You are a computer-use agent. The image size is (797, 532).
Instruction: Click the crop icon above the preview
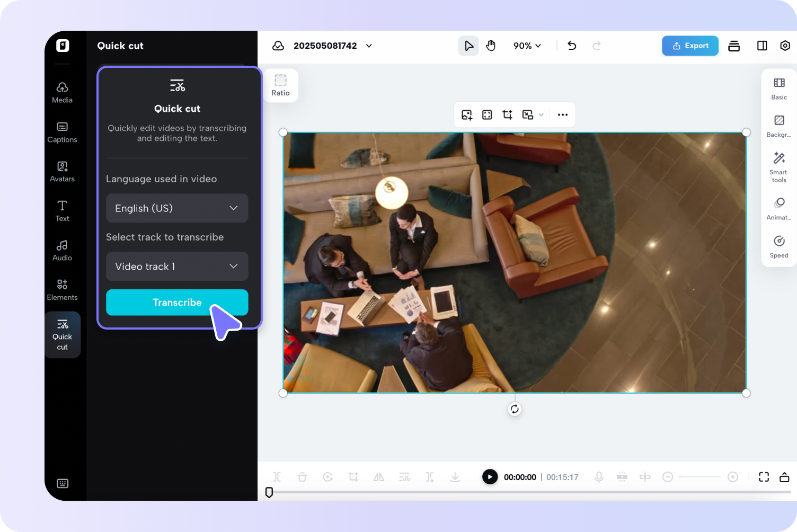pos(507,114)
